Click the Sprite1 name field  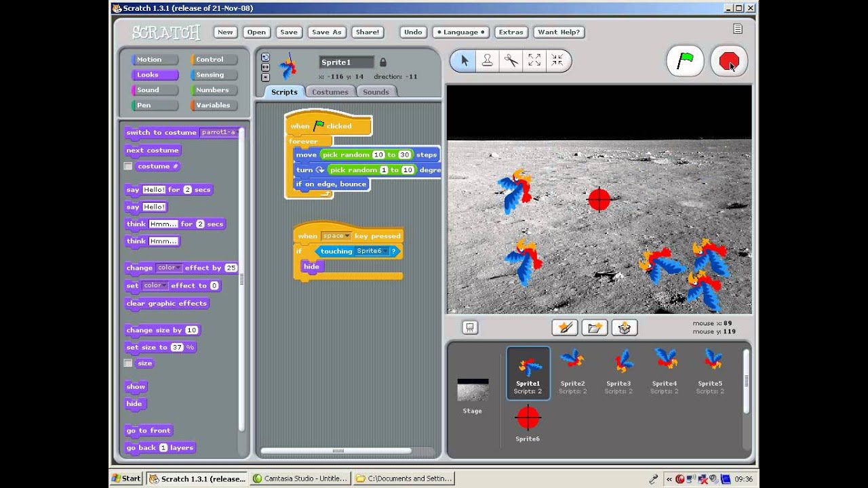point(347,62)
